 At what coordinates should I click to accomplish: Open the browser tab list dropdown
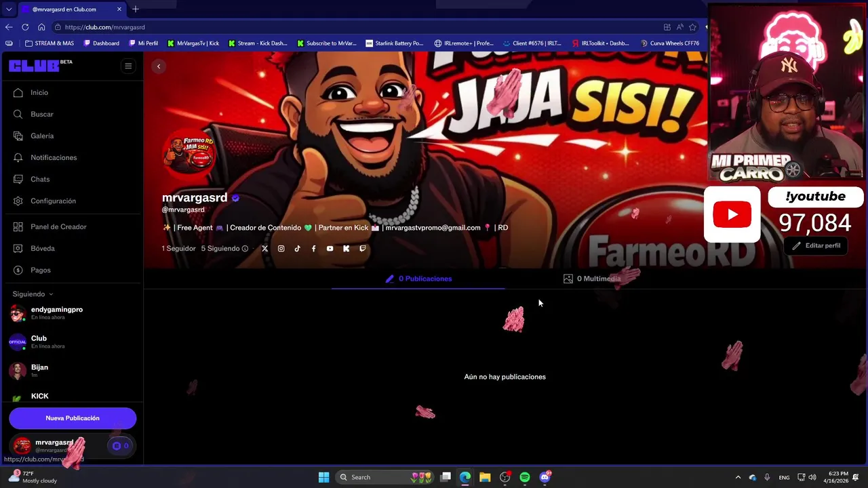click(8, 9)
